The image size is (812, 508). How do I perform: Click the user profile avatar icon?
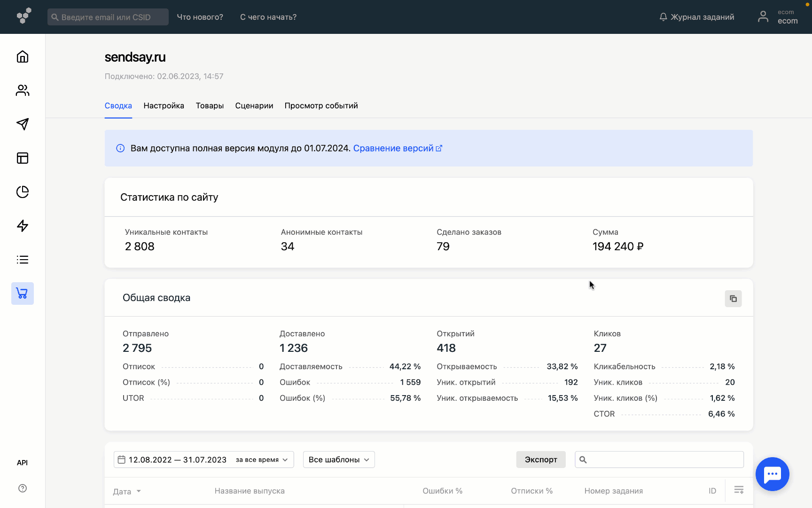pos(763,17)
